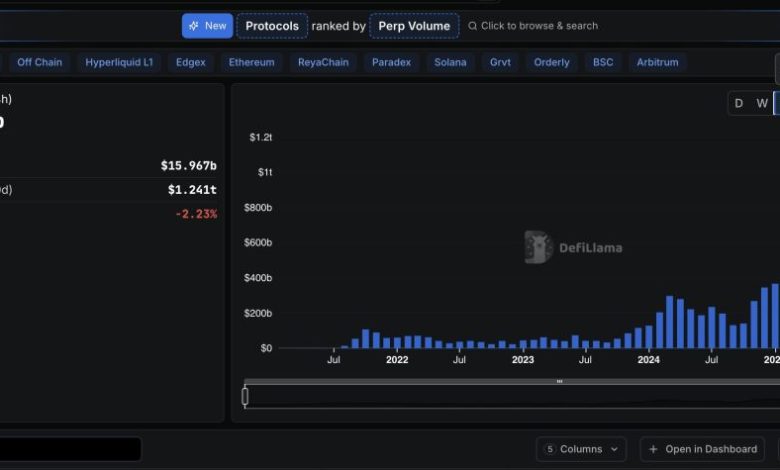
Task: Click the DefiLlama logo watermark on chart
Action: 573,247
